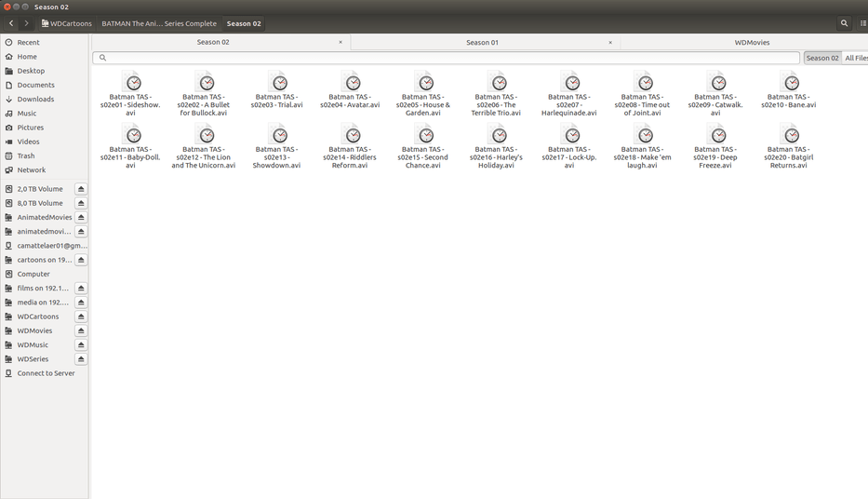Screen dimensions: 868x499
Task: Eject the films on 192.1... share
Action: pos(81,288)
